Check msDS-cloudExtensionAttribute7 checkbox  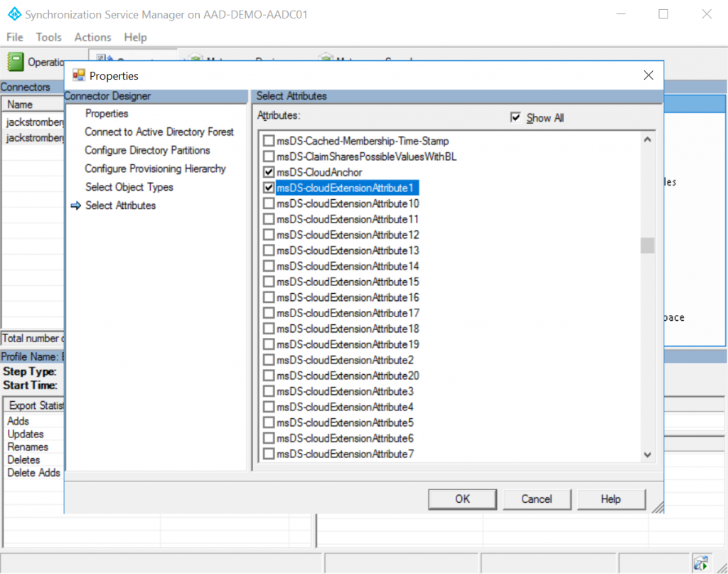(268, 454)
